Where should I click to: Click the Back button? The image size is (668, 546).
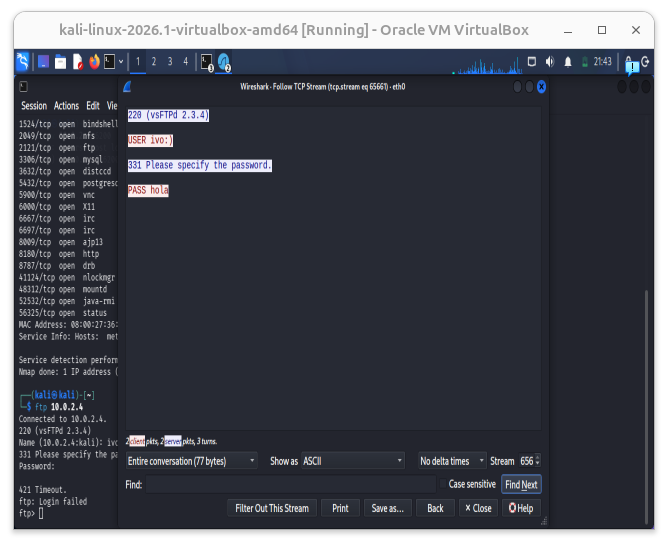(x=435, y=509)
